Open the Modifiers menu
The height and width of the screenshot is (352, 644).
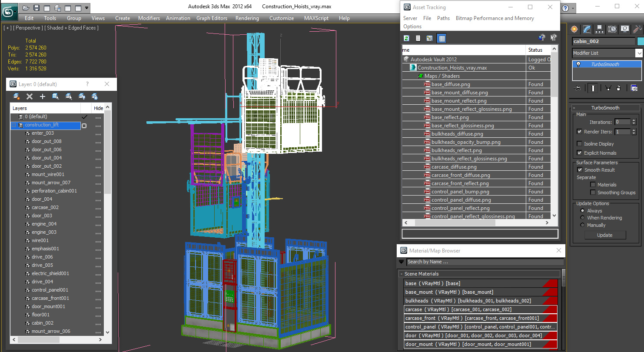point(149,18)
